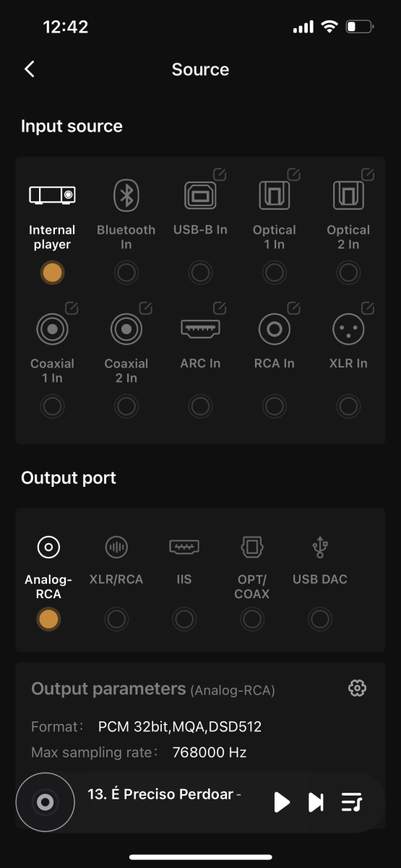The width and height of the screenshot is (401, 868).
Task: Select the radio button under Optical 2 In
Action: (x=348, y=273)
